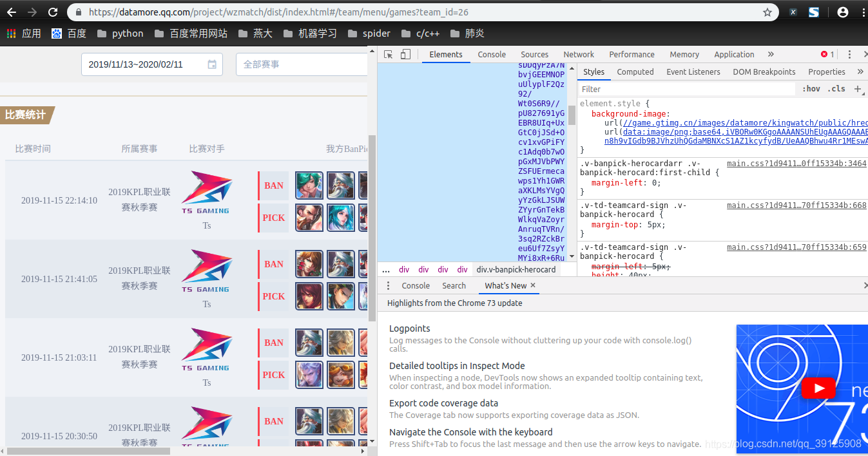Open the spider bookmark folder

coord(369,33)
